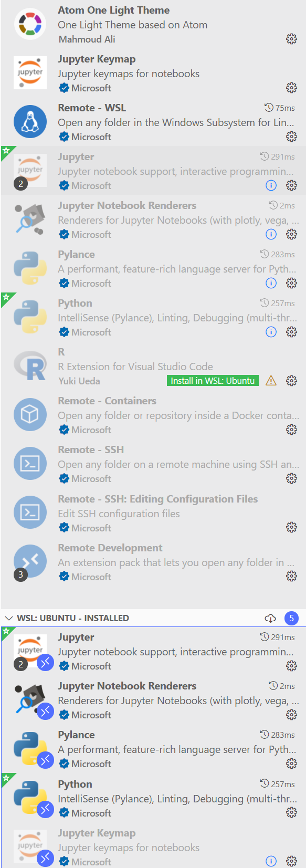Click the Atom One Light Theme logo

pyautogui.click(x=30, y=23)
